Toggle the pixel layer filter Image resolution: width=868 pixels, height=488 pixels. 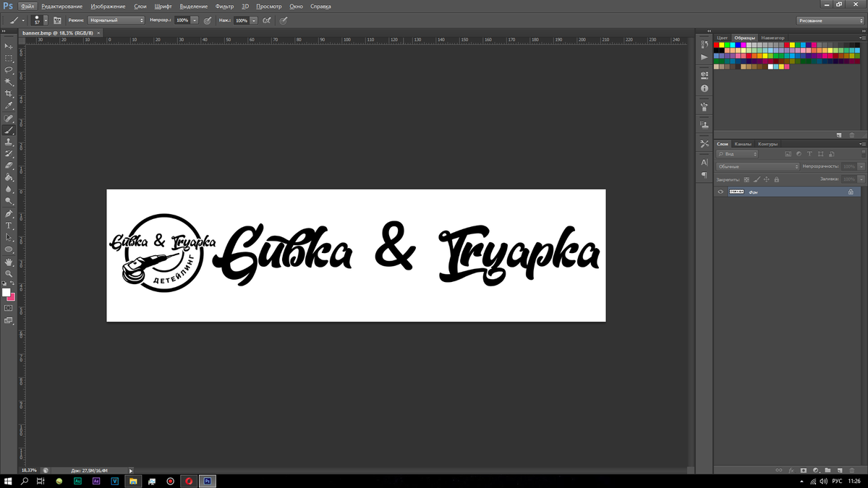click(788, 154)
